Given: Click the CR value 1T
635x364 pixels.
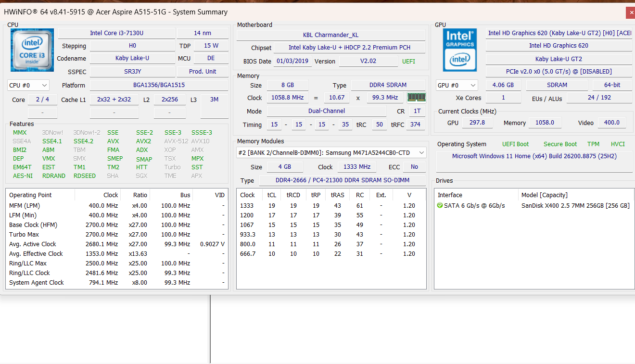Looking at the screenshot, I should click(x=417, y=111).
